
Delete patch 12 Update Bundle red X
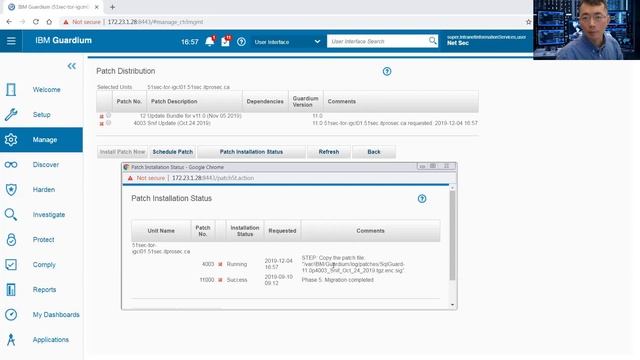pyautogui.click(x=102, y=117)
